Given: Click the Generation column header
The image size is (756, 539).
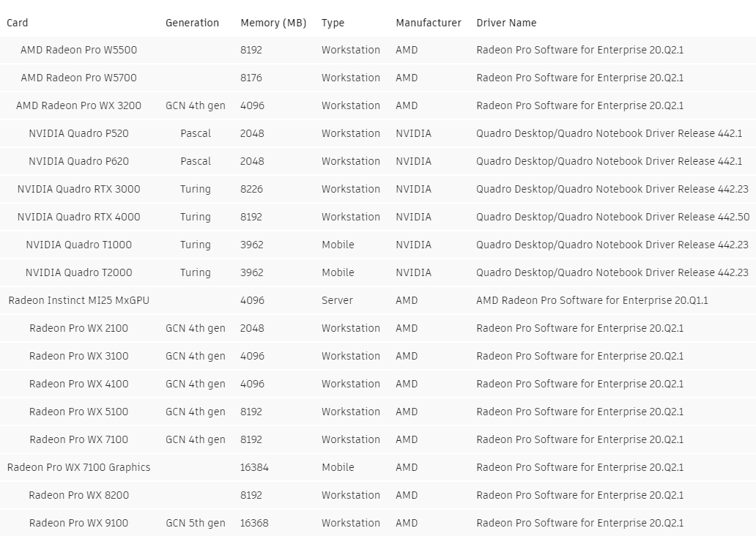Looking at the screenshot, I should pos(192,23).
